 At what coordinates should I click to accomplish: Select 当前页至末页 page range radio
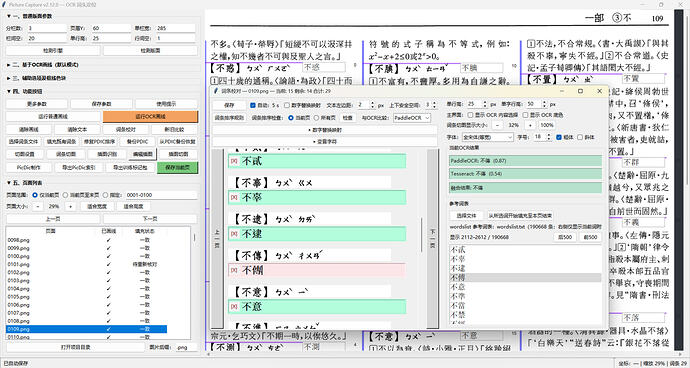pos(65,195)
